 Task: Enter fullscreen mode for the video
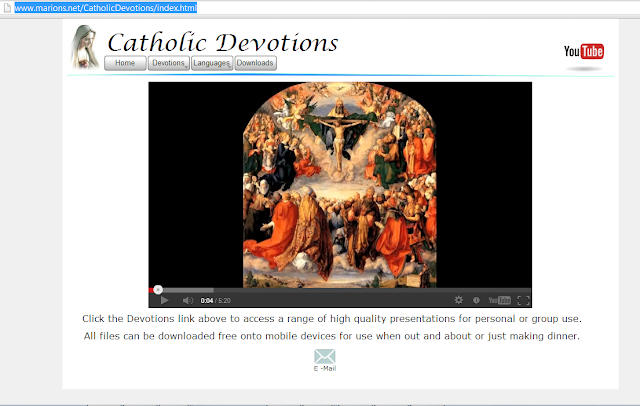524,301
